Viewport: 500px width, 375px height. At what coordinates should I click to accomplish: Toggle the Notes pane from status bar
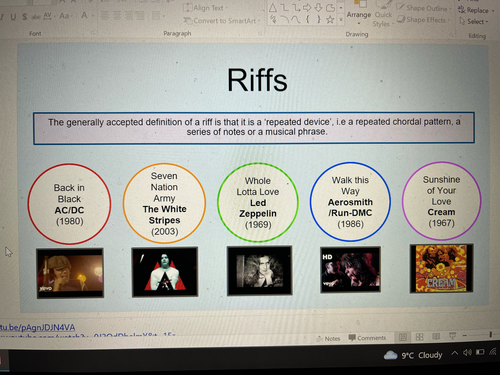328,338
